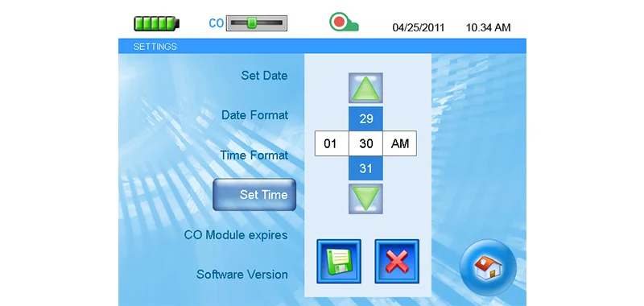
Task: Click the green battery level indicator
Action: tap(156, 23)
